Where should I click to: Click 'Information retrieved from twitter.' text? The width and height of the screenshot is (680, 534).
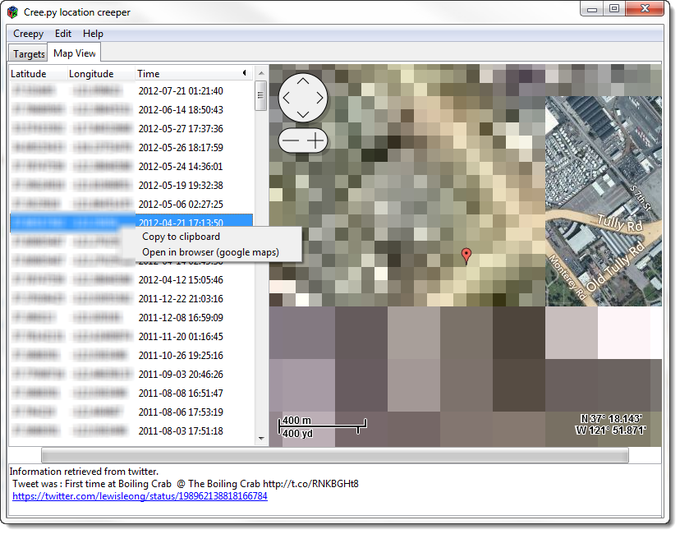[84, 472]
